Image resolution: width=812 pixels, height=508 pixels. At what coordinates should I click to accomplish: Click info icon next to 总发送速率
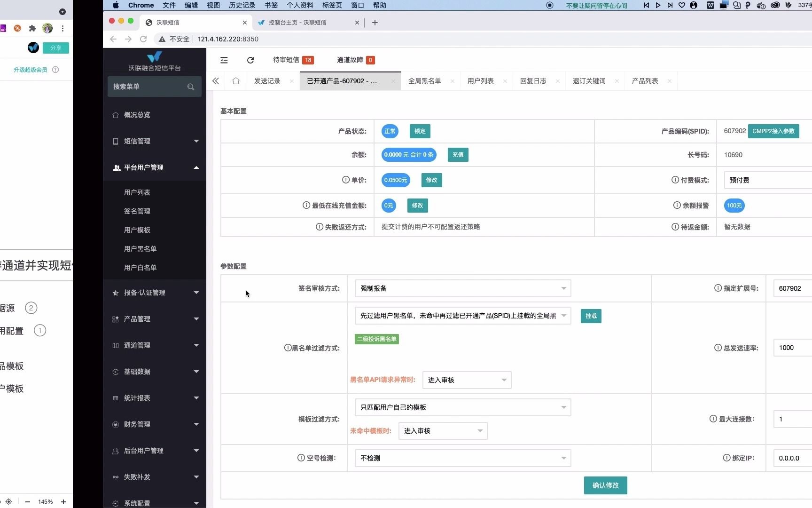point(718,348)
